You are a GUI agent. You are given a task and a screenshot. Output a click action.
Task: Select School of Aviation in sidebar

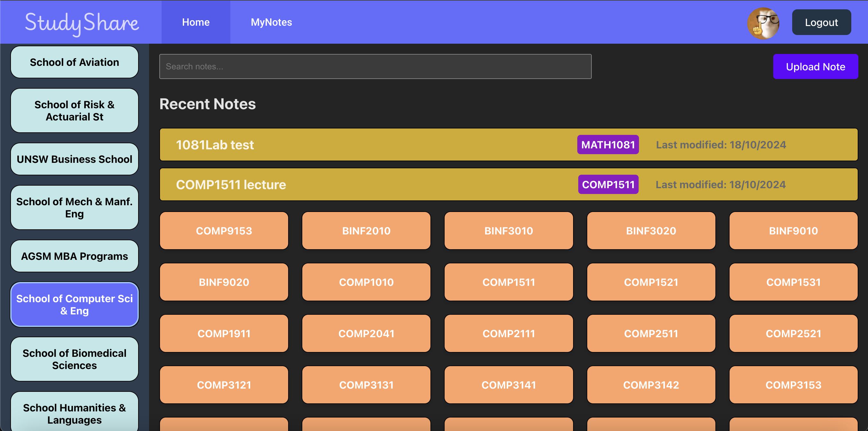pyautogui.click(x=75, y=62)
